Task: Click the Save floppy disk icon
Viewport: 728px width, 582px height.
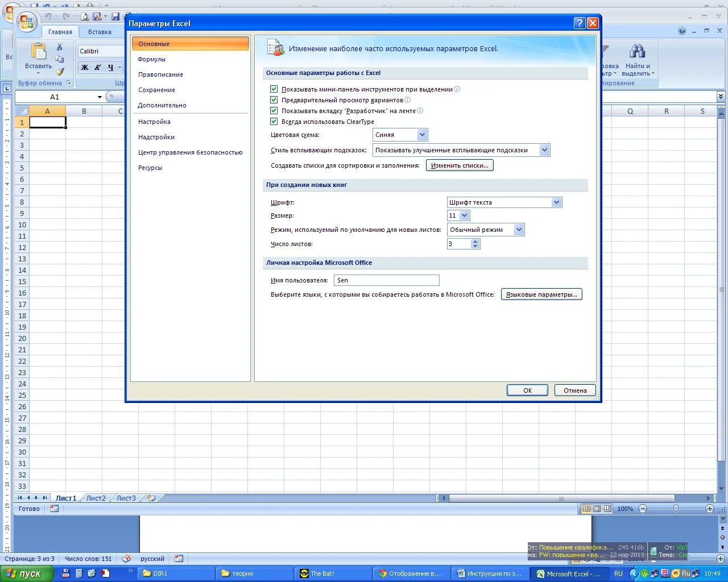Action: (x=115, y=17)
